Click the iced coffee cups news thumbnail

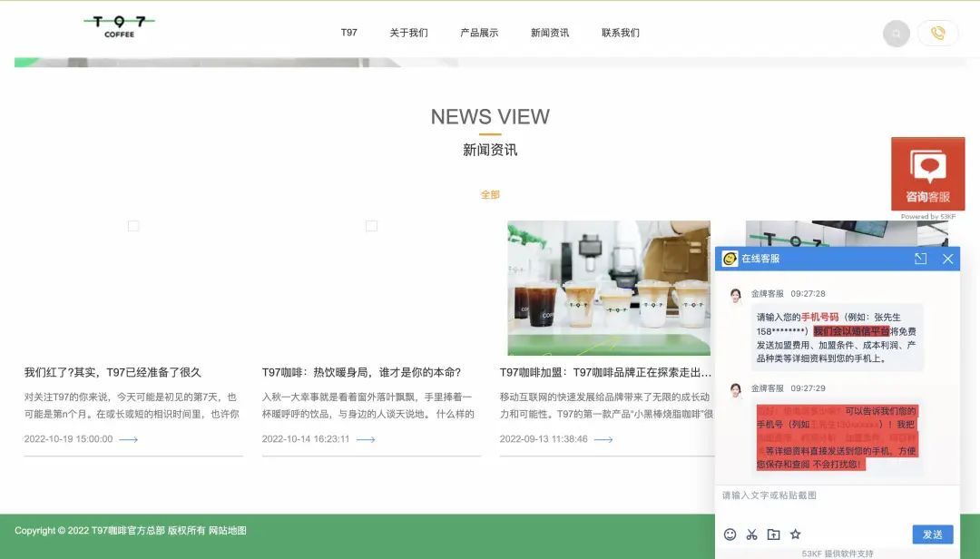point(609,288)
